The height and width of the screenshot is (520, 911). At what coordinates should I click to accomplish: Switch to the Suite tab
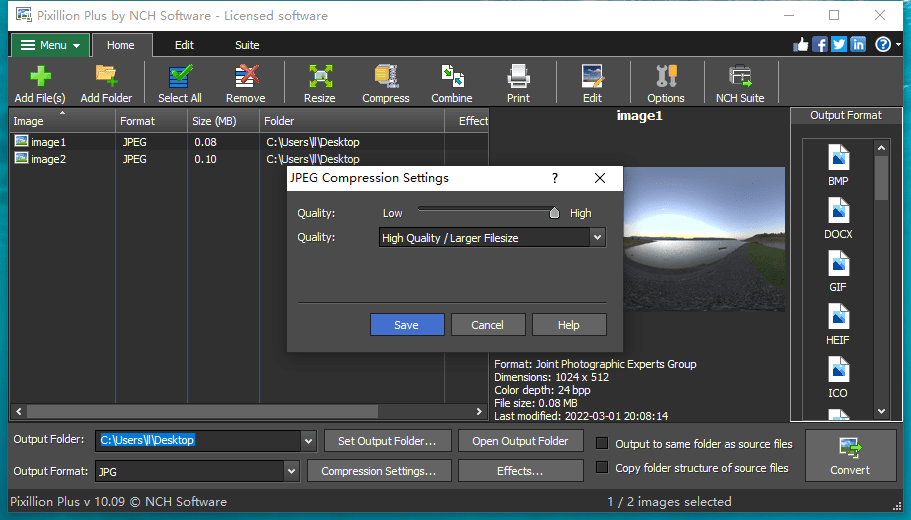click(247, 45)
